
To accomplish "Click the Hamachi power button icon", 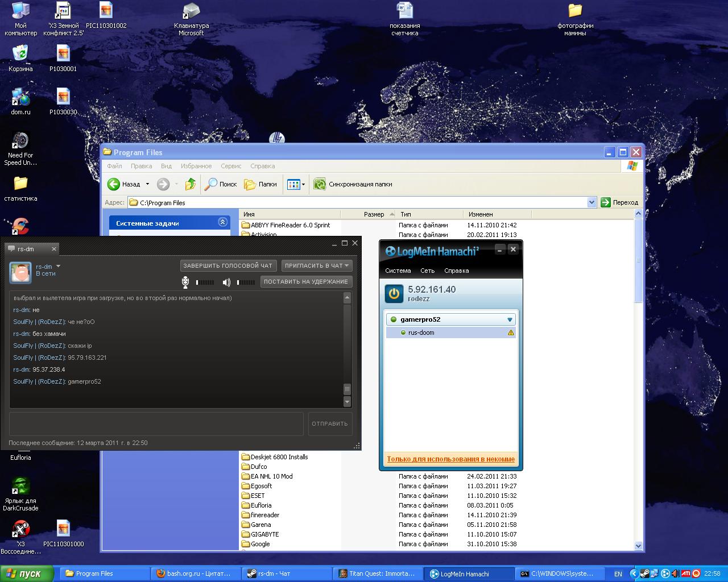I will click(394, 294).
